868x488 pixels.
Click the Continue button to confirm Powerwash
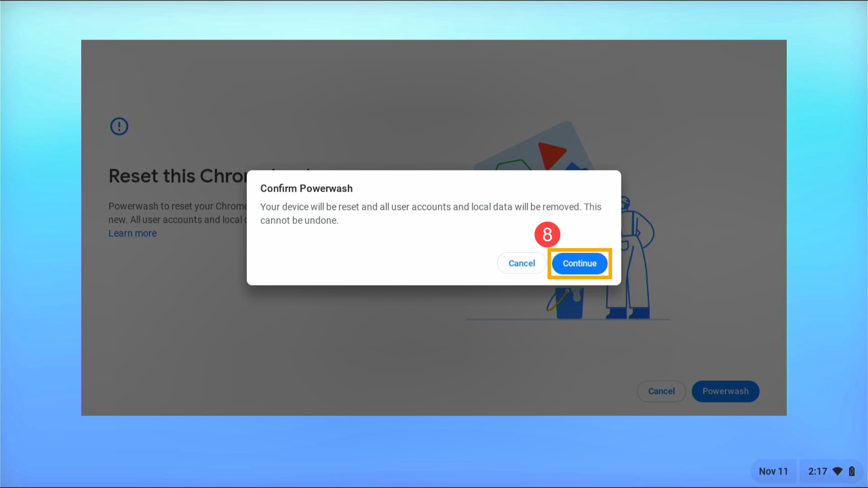580,263
